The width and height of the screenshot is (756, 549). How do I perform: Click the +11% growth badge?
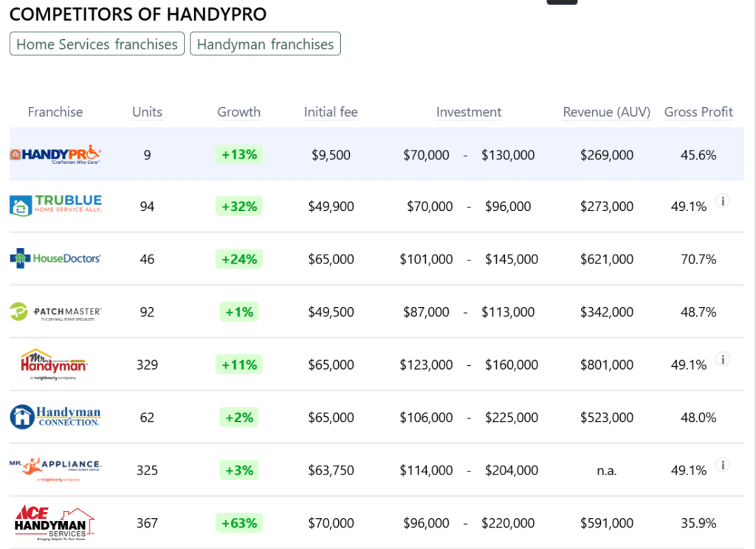point(239,365)
